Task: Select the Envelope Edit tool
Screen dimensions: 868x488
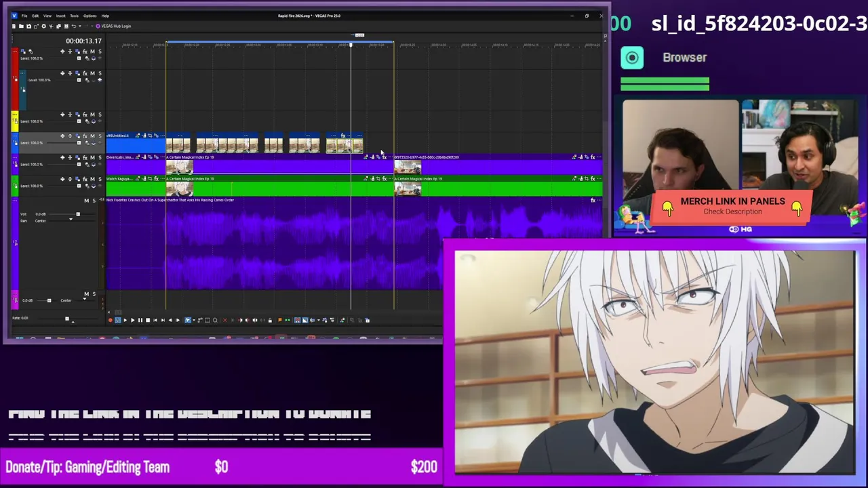Action: tap(200, 320)
